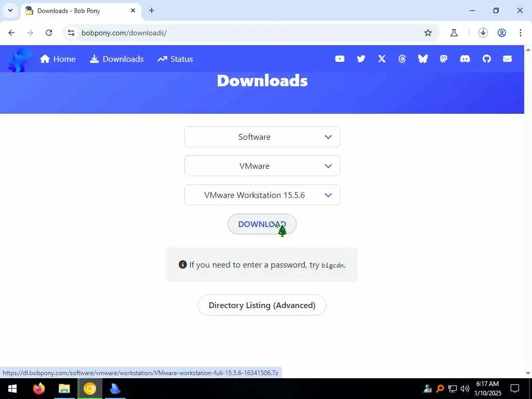
Task: Open File Explorer from the taskbar
Action: 64,389
